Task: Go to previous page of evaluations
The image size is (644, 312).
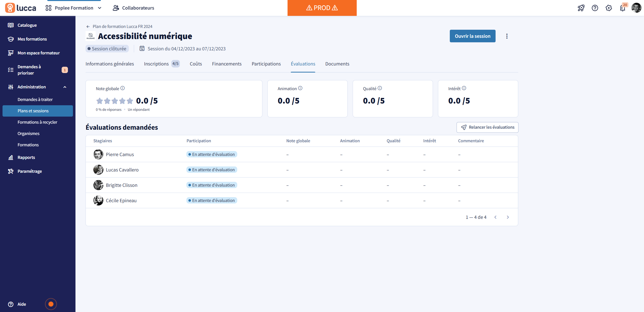Action: (x=495, y=217)
